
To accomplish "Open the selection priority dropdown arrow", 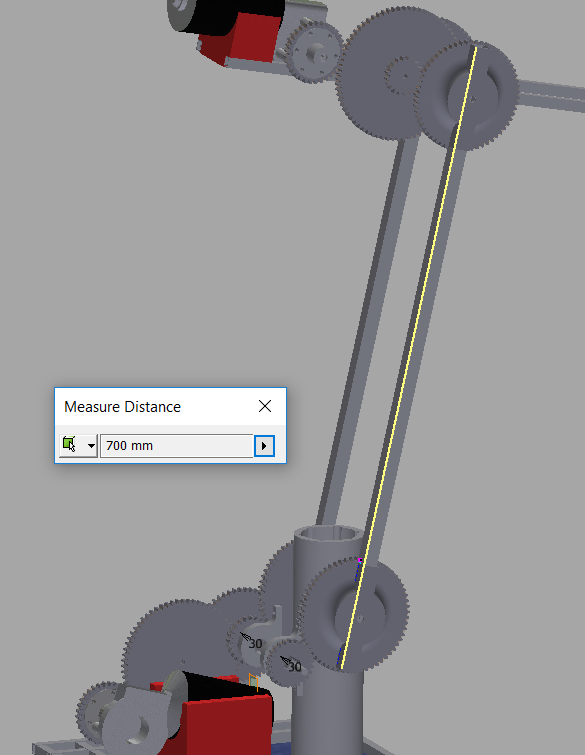I will [91, 446].
